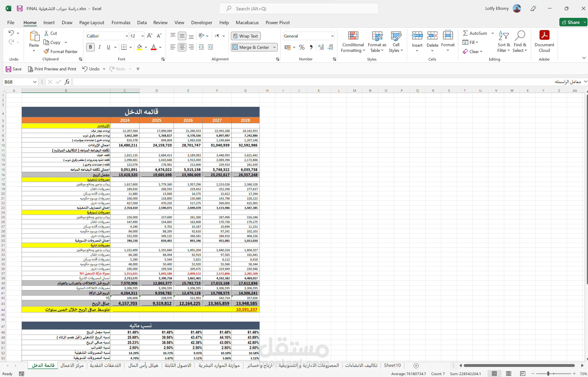Click the Increase Indent icon
The image size is (588, 377).
pyautogui.click(x=210, y=47)
